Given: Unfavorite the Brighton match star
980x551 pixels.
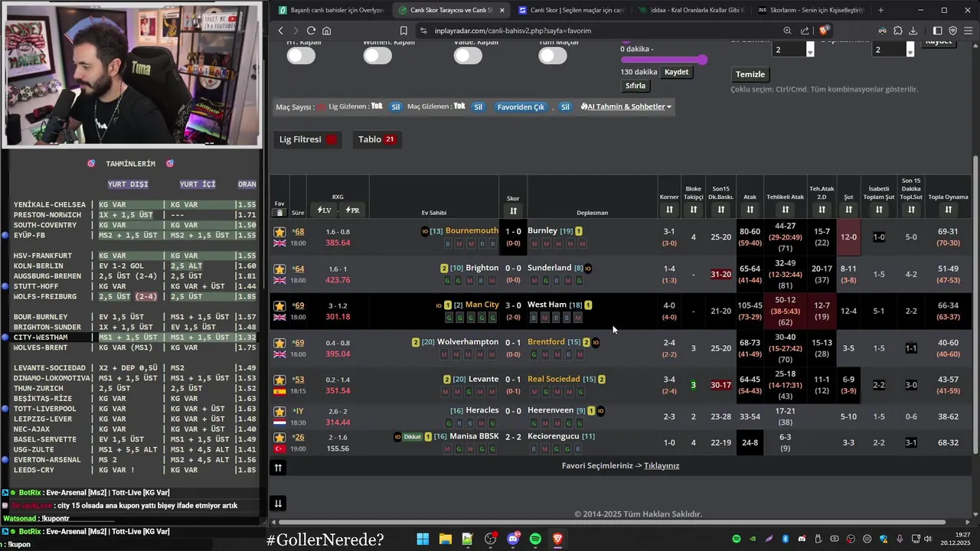Looking at the screenshot, I should (x=279, y=269).
